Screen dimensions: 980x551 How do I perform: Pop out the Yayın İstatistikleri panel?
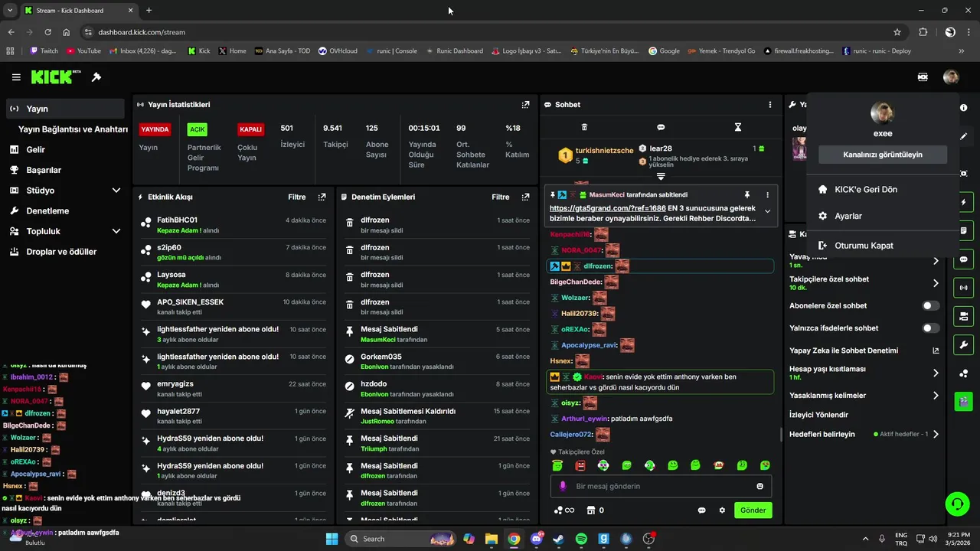point(525,105)
